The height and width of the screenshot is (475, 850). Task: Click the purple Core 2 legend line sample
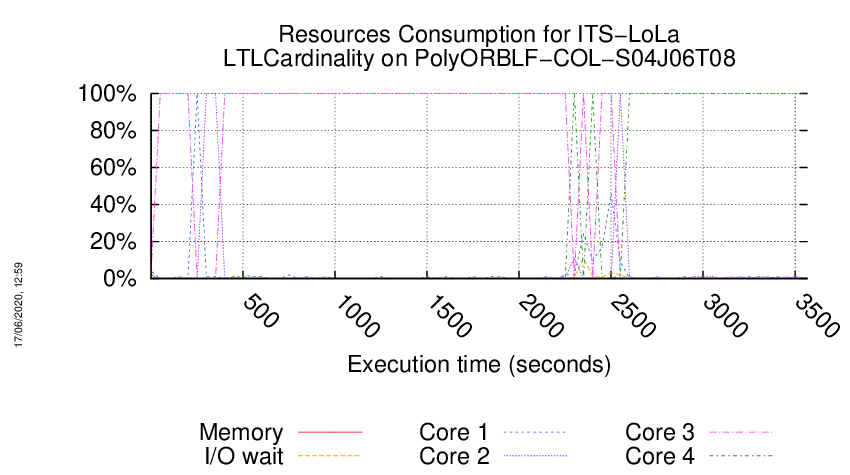coord(535,456)
